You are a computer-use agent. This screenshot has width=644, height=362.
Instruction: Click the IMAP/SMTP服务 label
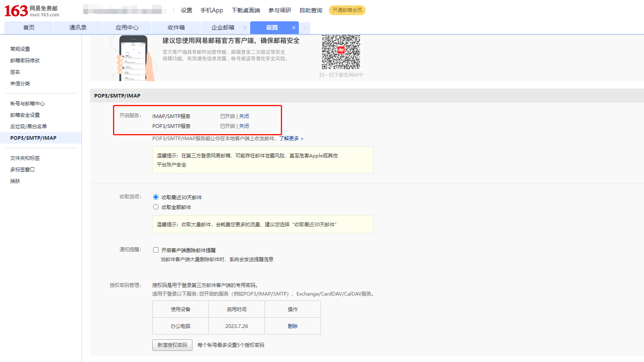[171, 116]
